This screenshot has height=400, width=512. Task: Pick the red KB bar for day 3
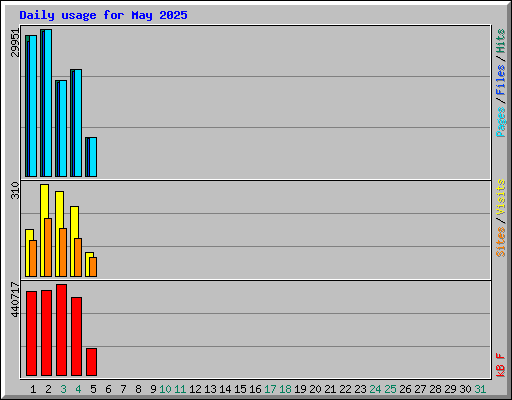click(62, 330)
